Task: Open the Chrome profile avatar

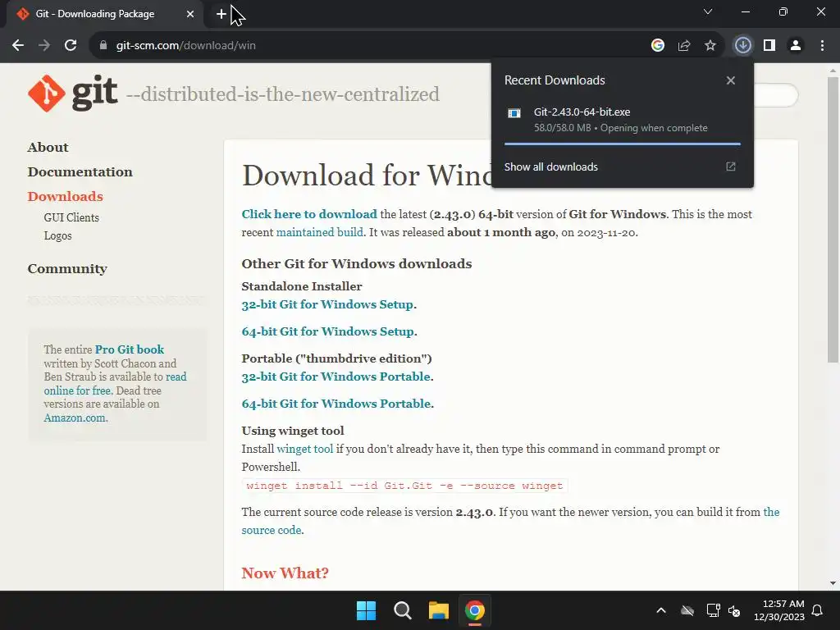Action: point(796,46)
